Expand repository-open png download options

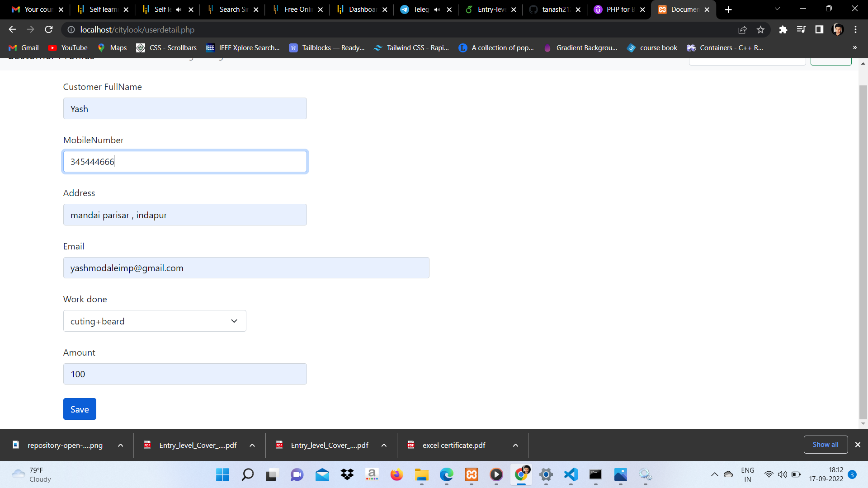[x=120, y=445]
